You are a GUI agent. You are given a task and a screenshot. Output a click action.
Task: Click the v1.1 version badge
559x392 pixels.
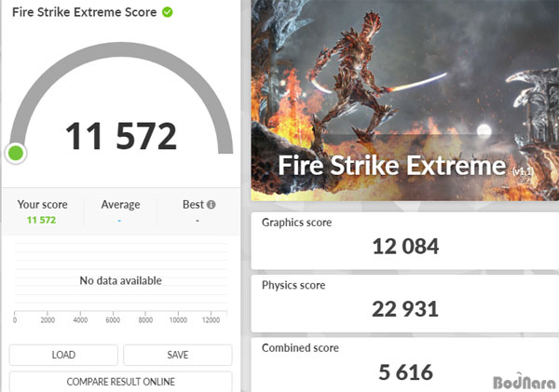[x=523, y=169]
